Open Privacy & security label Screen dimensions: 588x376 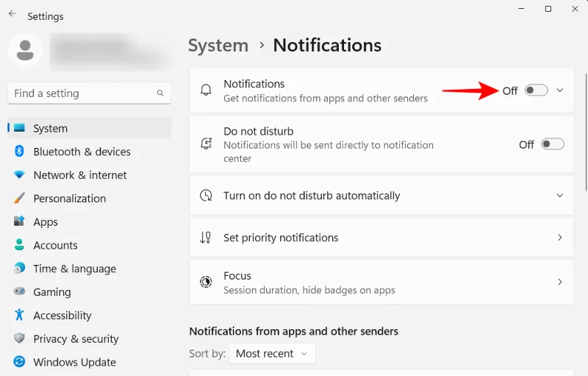click(x=76, y=339)
